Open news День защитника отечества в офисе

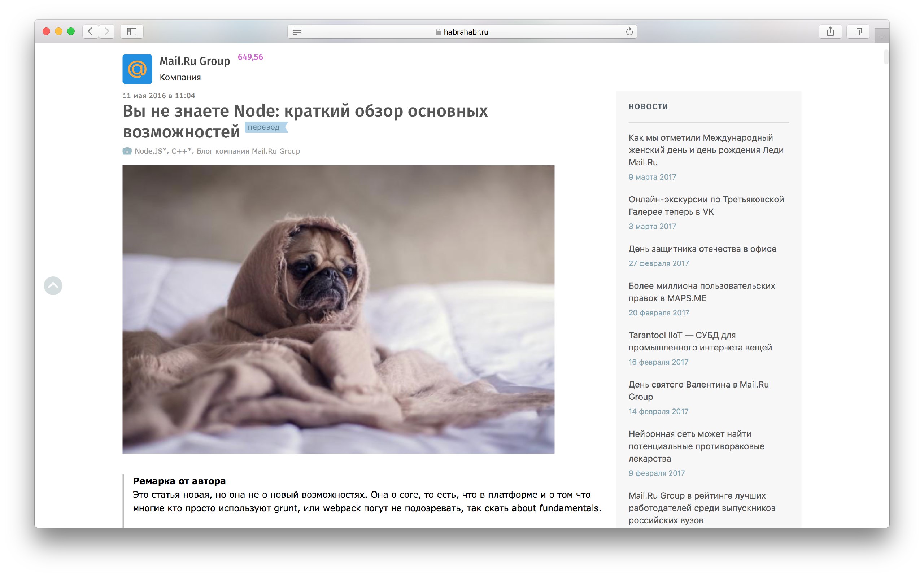click(702, 249)
